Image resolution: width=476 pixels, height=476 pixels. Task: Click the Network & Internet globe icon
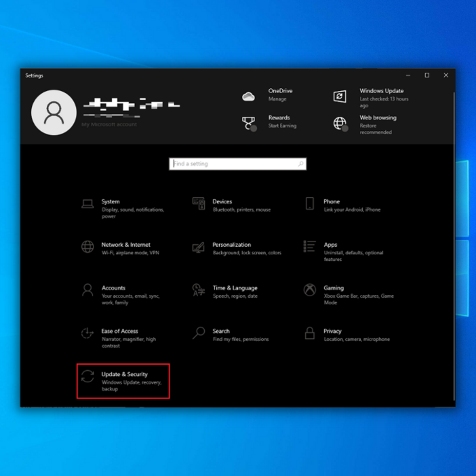point(87,247)
